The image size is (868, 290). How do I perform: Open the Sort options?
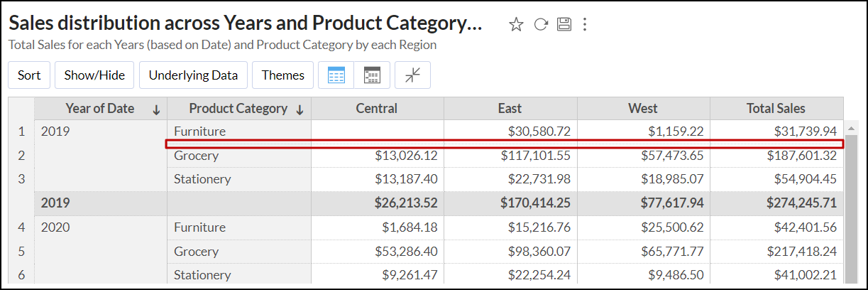(x=29, y=75)
